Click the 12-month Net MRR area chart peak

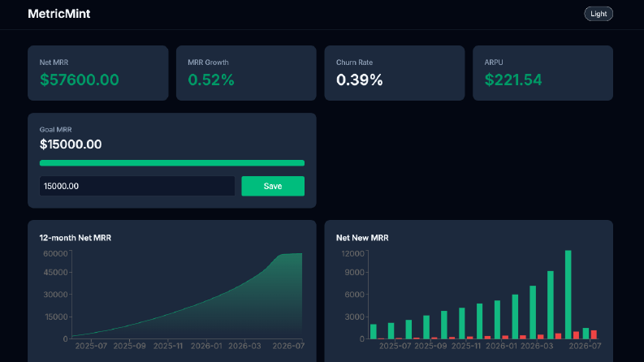tap(301, 254)
